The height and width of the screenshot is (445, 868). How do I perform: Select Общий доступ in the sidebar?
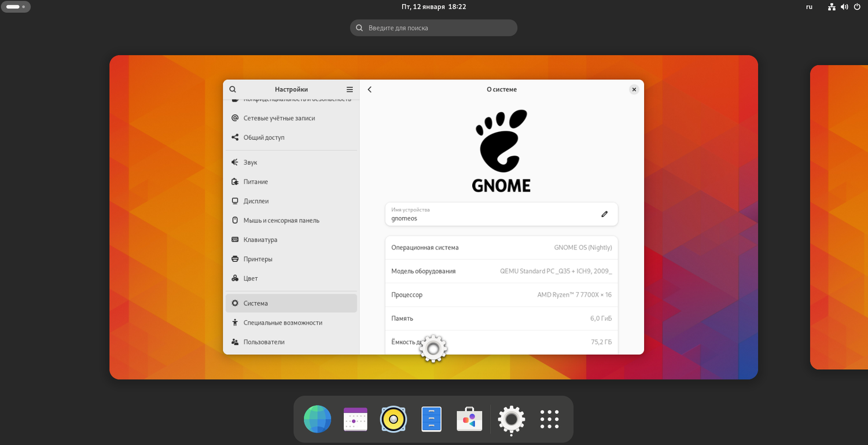(x=291, y=138)
